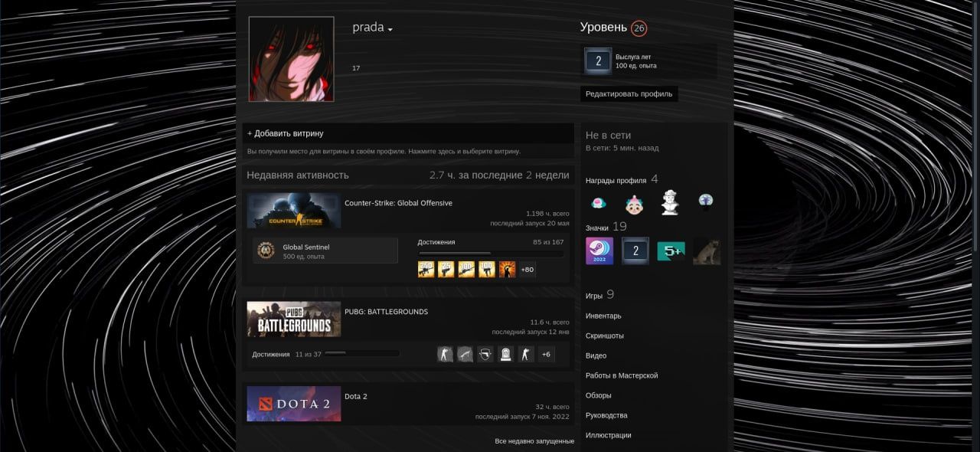Click the Недавняя активность header

(x=298, y=175)
